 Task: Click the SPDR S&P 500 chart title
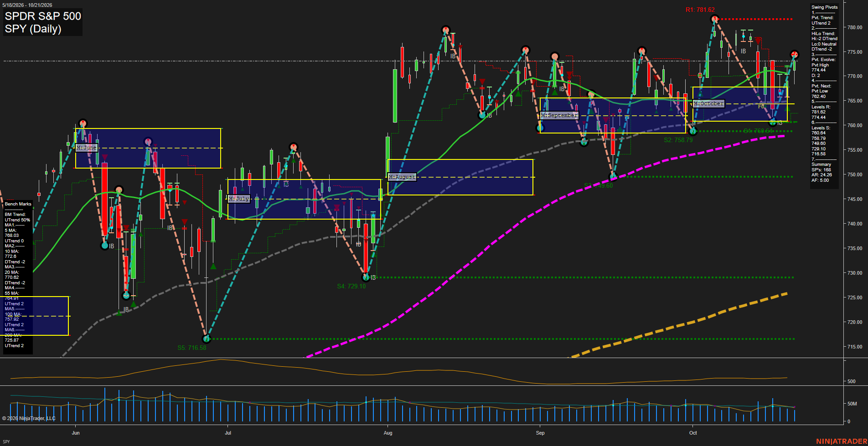point(43,16)
